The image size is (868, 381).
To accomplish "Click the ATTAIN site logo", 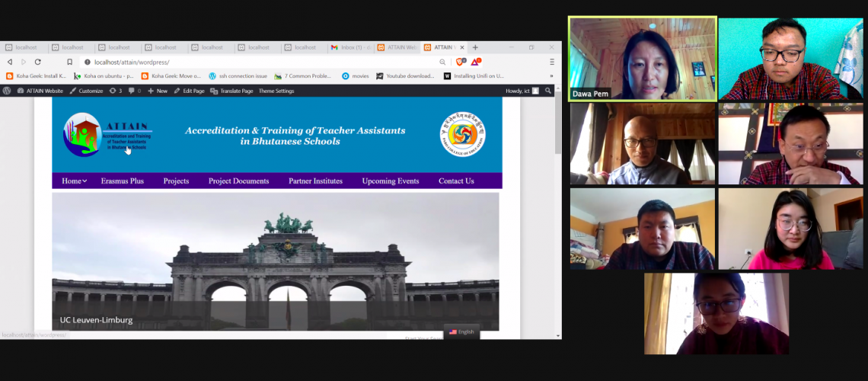I will 107,135.
